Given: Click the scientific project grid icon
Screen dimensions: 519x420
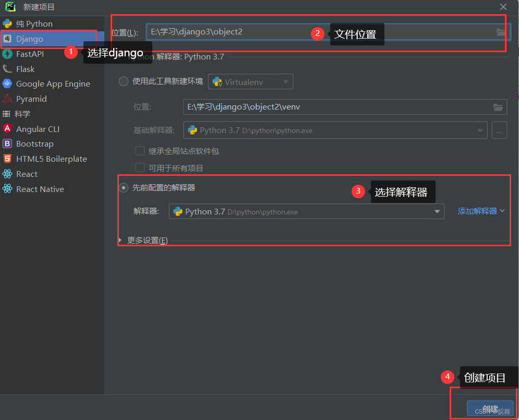Looking at the screenshot, I should tap(6, 114).
